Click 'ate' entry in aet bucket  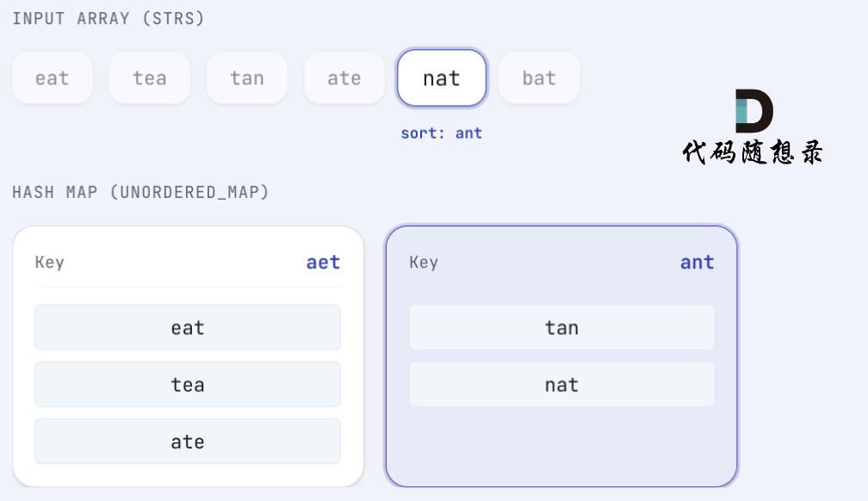188,442
